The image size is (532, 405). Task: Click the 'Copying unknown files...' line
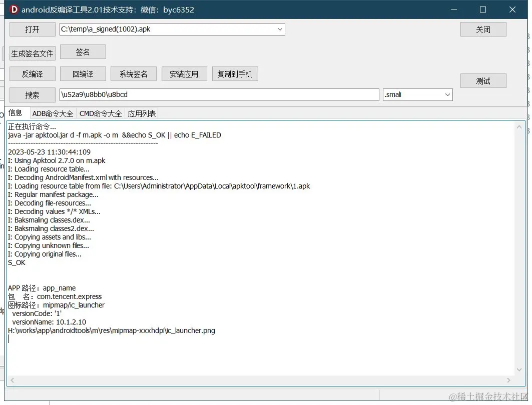tap(49, 245)
